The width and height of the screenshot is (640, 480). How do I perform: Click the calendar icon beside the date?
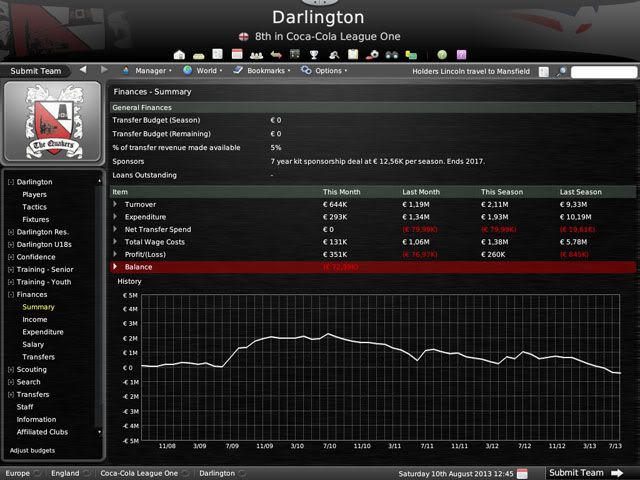522,473
